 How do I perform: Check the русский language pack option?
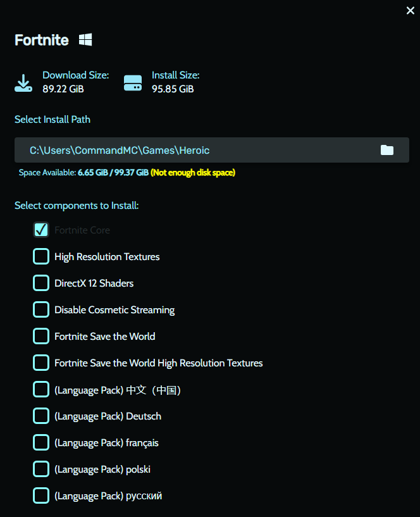41,495
